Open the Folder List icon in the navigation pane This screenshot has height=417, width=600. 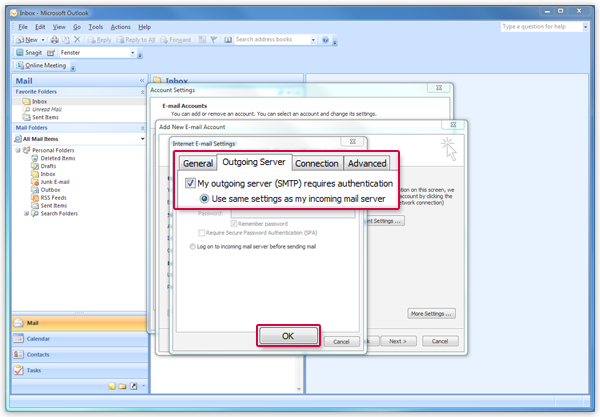(122, 386)
